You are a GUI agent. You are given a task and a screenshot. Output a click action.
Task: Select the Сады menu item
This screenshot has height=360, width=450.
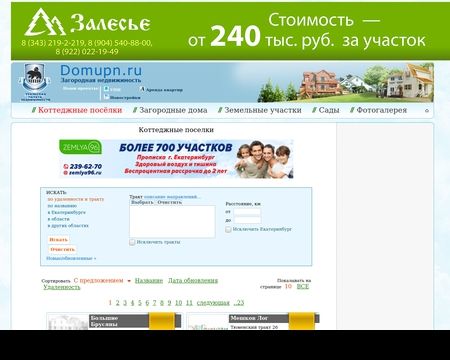tap(329, 110)
